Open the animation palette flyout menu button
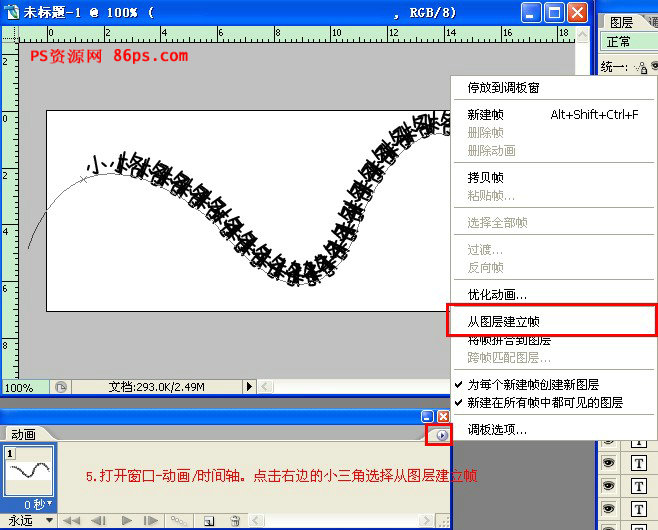 441,435
